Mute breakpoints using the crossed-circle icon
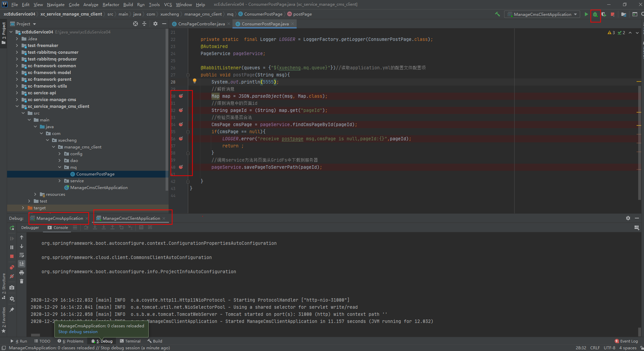Image resolution: width=644 pixels, height=351 pixels. tap(11, 276)
